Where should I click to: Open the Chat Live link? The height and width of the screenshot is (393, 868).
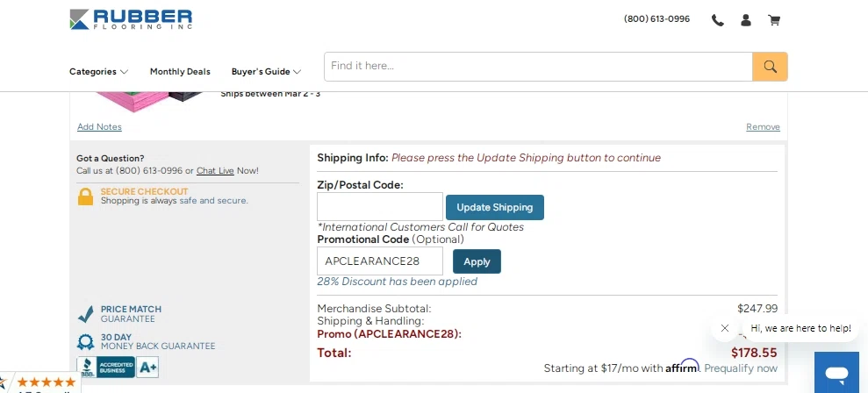215,171
